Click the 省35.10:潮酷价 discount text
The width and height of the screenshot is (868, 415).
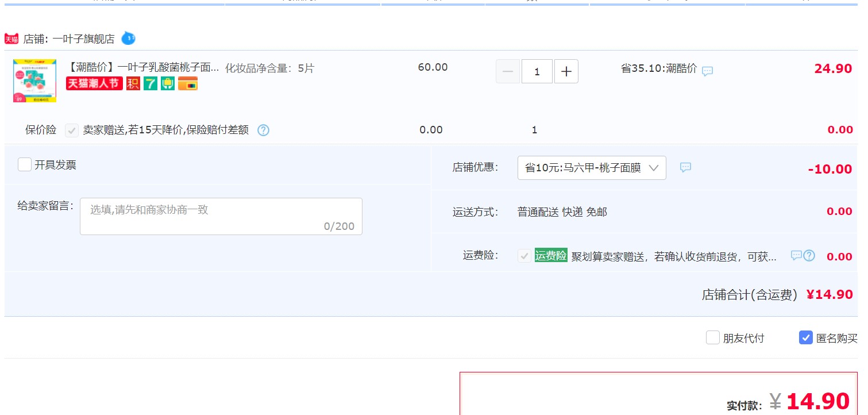tap(659, 68)
